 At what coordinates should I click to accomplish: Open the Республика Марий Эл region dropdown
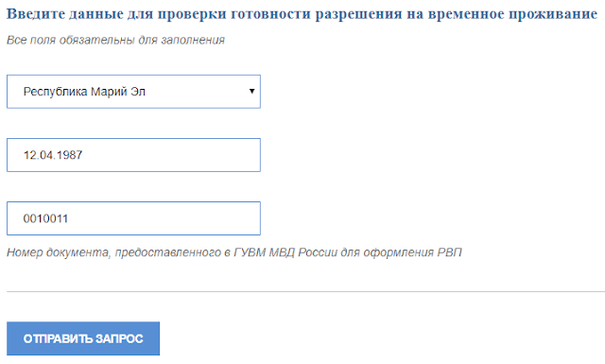[x=133, y=92]
